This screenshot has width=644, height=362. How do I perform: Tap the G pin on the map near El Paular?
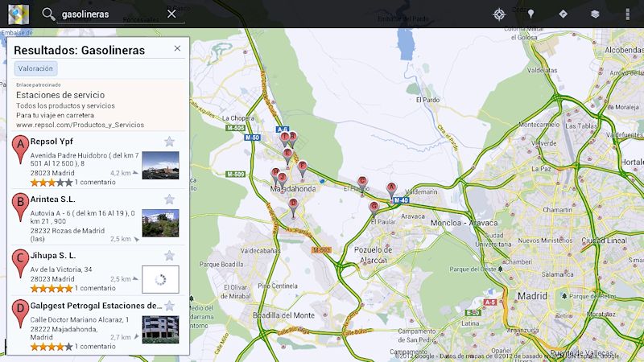click(374, 209)
